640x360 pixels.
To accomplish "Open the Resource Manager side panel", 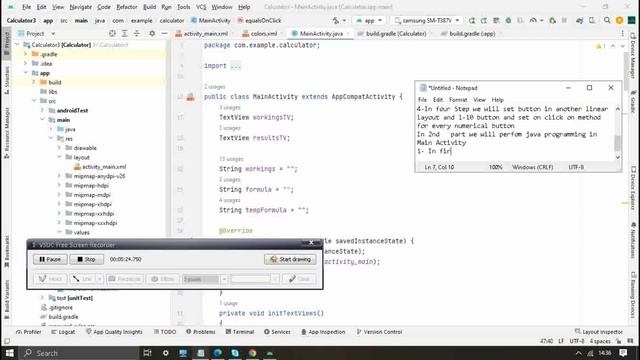I will 7,133.
